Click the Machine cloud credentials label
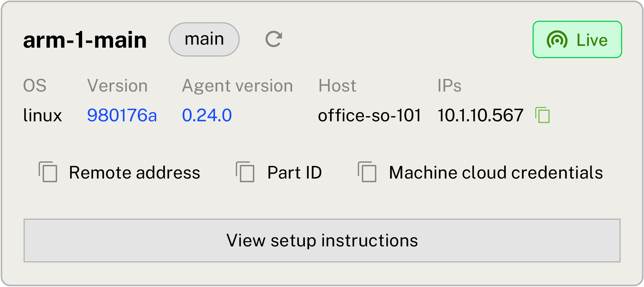 [496, 173]
